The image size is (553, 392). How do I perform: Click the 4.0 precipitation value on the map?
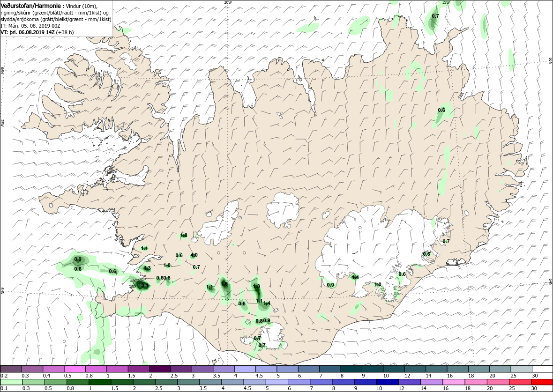pos(194,255)
